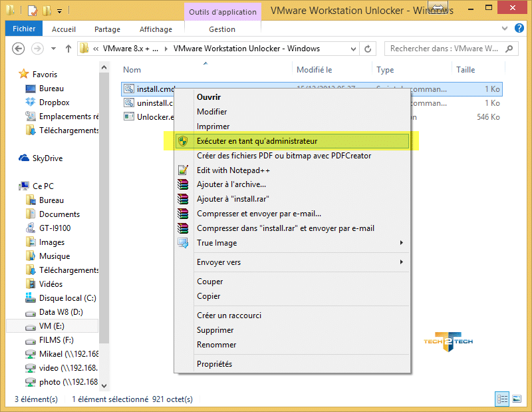The width and height of the screenshot is (532, 412).
Task: Select Exécuter en tant qu'administrateur
Action: pos(257,141)
